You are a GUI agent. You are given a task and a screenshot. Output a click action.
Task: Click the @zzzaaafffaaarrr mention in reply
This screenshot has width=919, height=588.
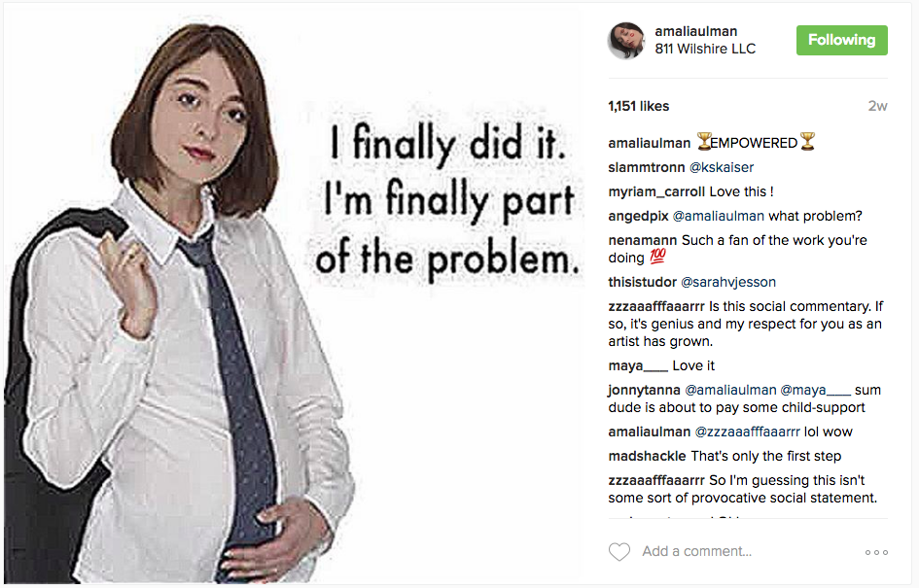(x=747, y=432)
